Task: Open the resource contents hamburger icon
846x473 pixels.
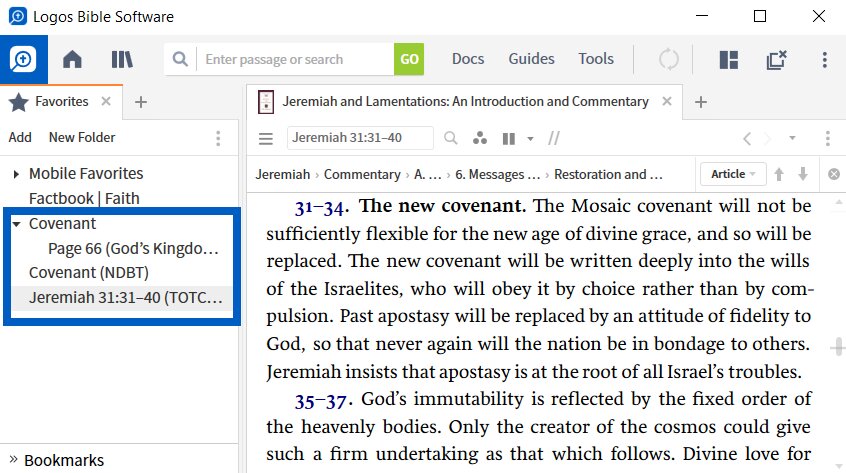Action: click(265, 139)
